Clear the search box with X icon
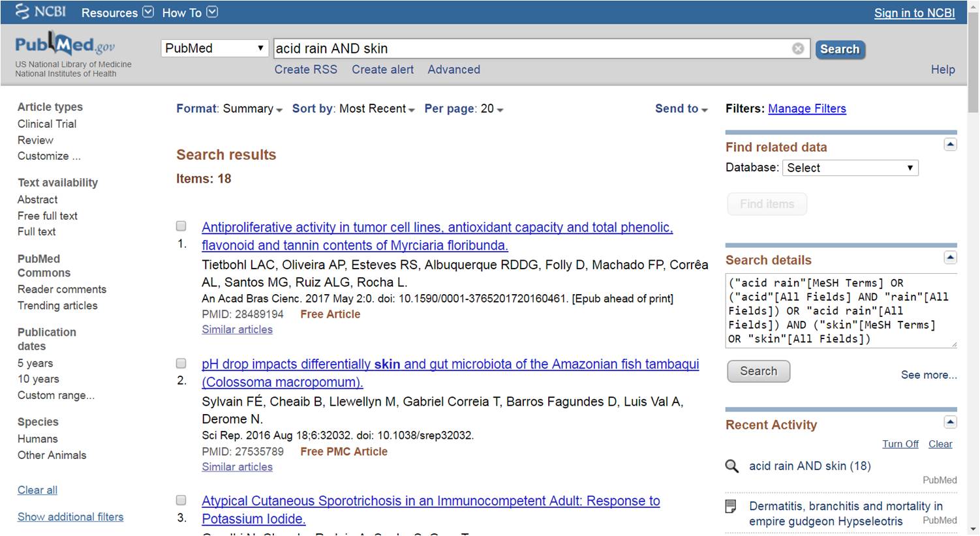This screenshot has height=536, width=980. (798, 49)
